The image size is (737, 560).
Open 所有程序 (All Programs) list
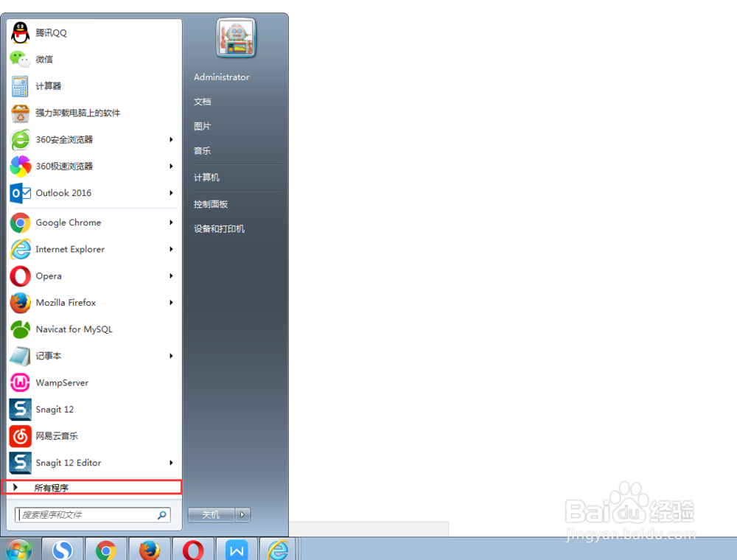[x=91, y=488]
